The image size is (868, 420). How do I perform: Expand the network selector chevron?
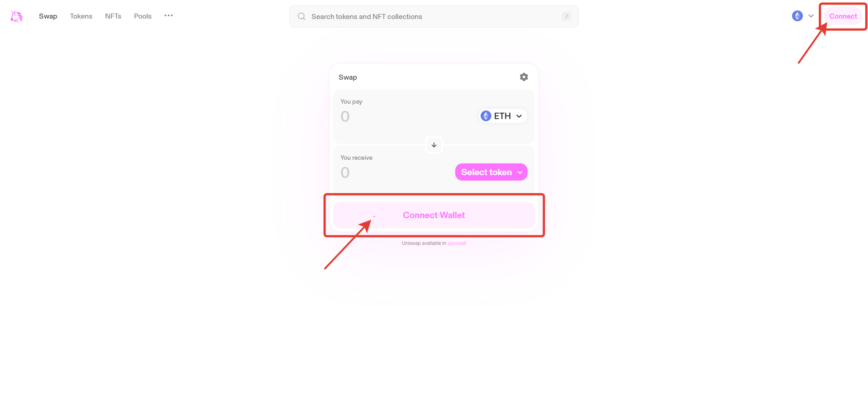(811, 16)
